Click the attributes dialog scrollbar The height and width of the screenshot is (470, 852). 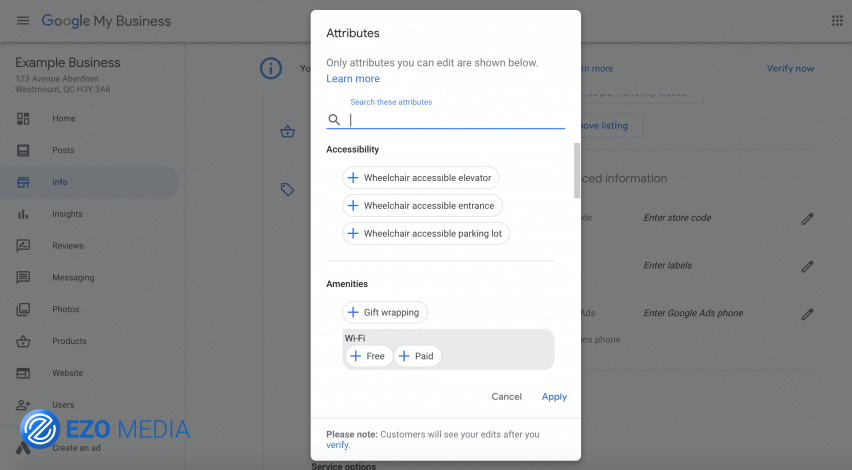pos(577,171)
